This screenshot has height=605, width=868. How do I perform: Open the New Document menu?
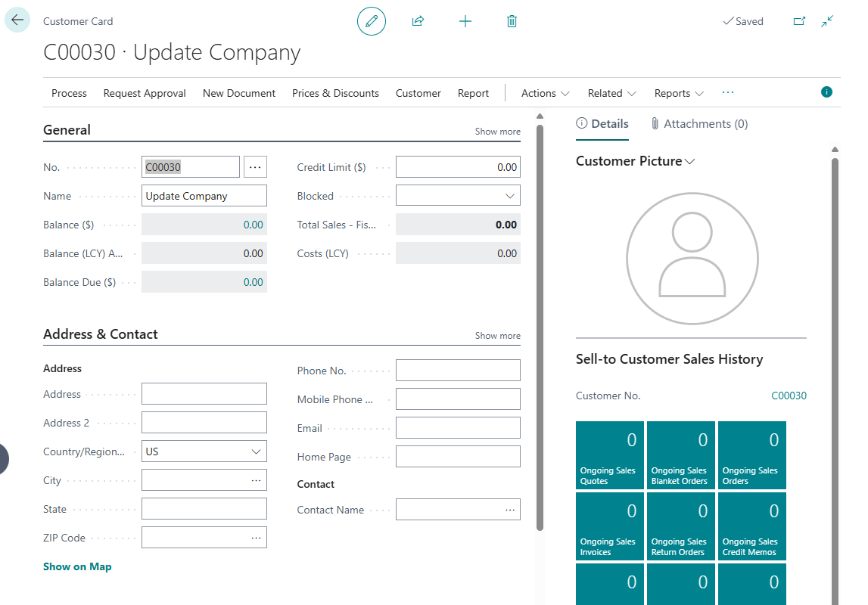pos(239,93)
